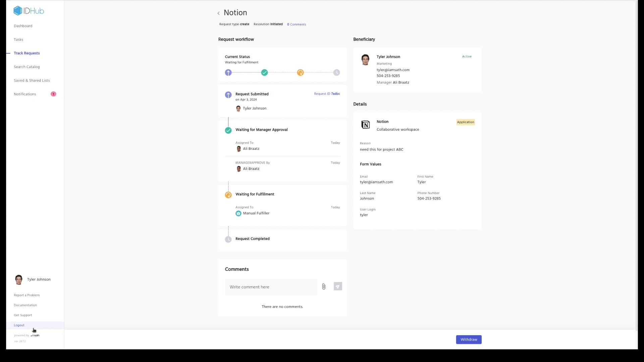
Task: Send the comment with paper plane icon
Action: [338, 286]
